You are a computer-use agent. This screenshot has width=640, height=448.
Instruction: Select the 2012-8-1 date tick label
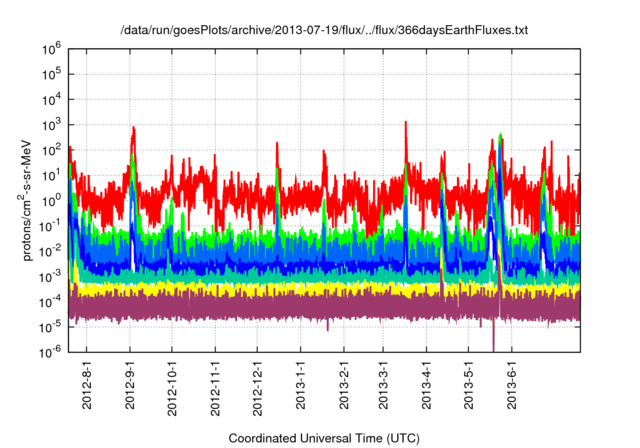coord(87,386)
